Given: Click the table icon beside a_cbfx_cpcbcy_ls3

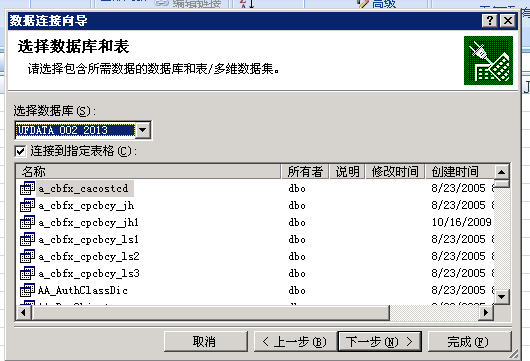Looking at the screenshot, I should pos(27,273).
